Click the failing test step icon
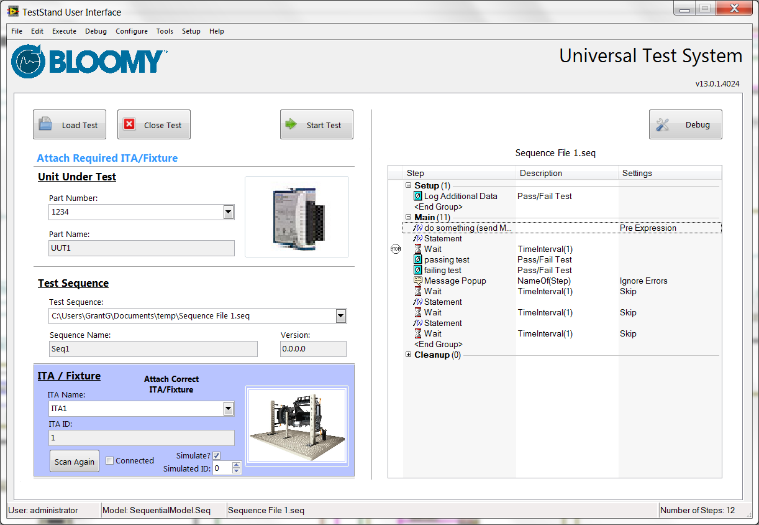 click(x=418, y=270)
